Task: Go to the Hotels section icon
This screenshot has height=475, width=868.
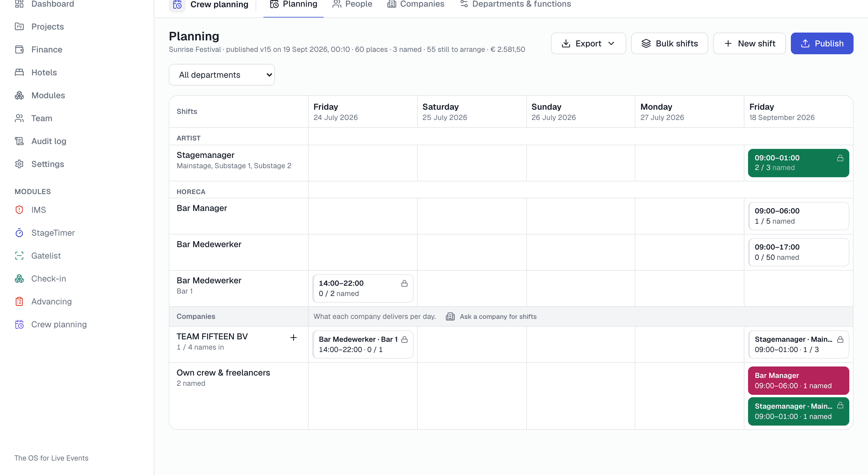Action: tap(19, 72)
